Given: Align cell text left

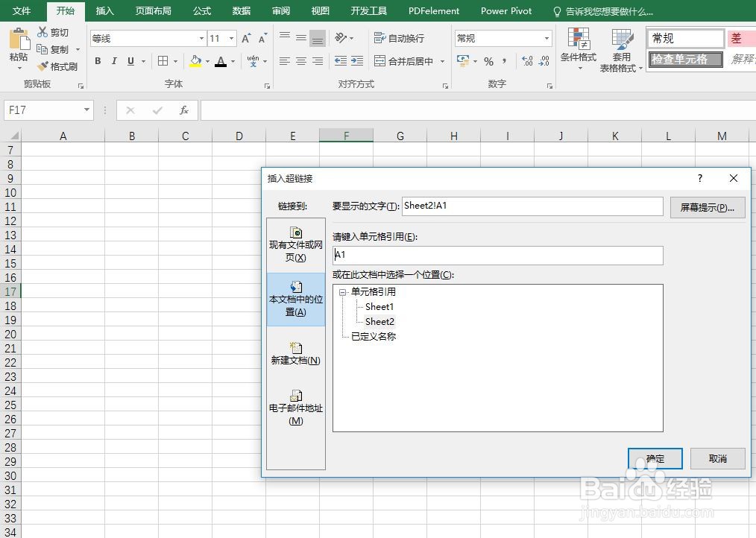Looking at the screenshot, I should pos(285,61).
